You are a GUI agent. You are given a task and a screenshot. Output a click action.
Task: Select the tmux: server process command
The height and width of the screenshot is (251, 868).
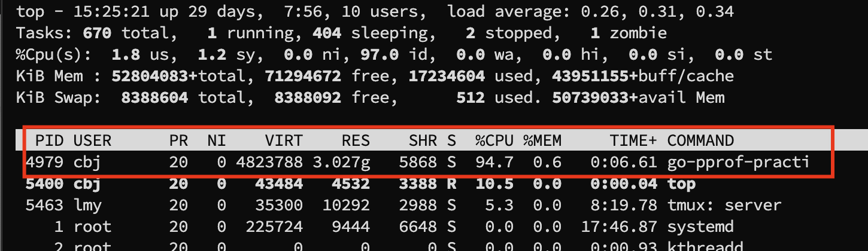724,206
